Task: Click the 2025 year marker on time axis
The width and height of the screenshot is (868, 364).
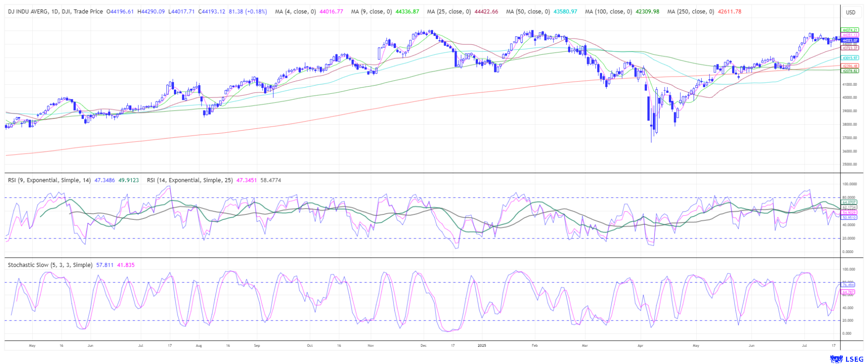Action: [482, 346]
